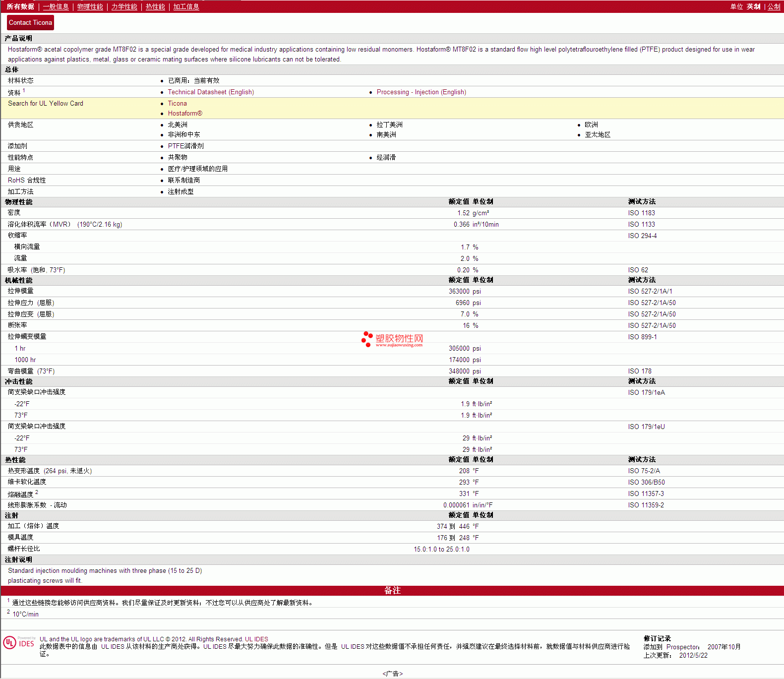Select the 北美洲 availability region

[x=178, y=124]
